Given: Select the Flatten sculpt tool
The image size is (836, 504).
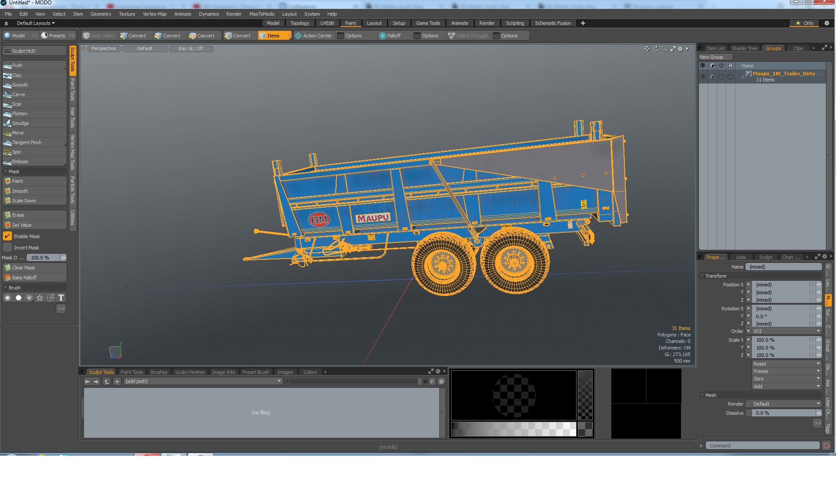Looking at the screenshot, I should (x=34, y=114).
